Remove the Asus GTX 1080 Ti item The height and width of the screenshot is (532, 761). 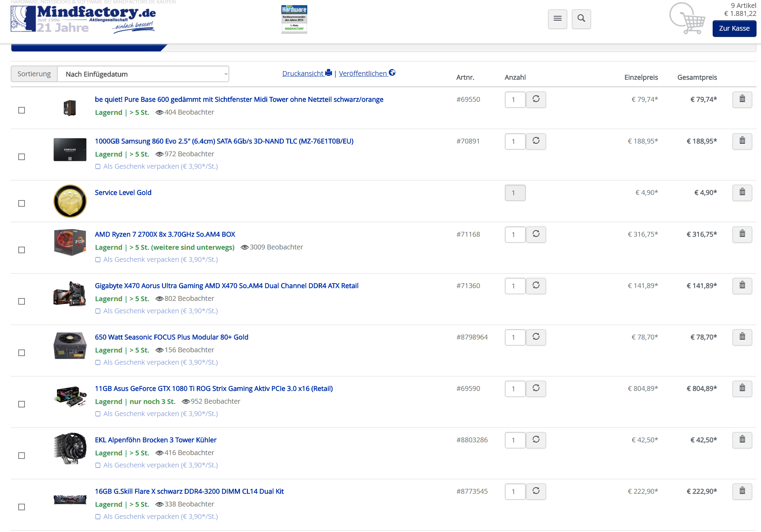(742, 388)
